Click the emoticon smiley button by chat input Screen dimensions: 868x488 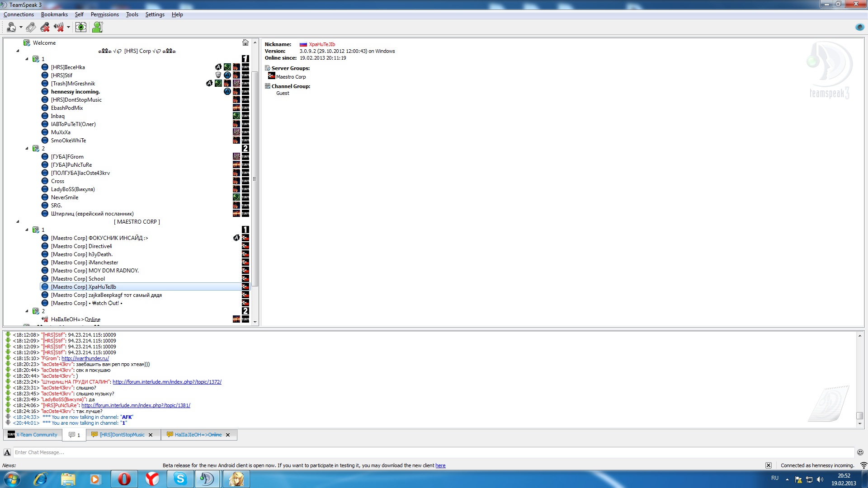860,452
